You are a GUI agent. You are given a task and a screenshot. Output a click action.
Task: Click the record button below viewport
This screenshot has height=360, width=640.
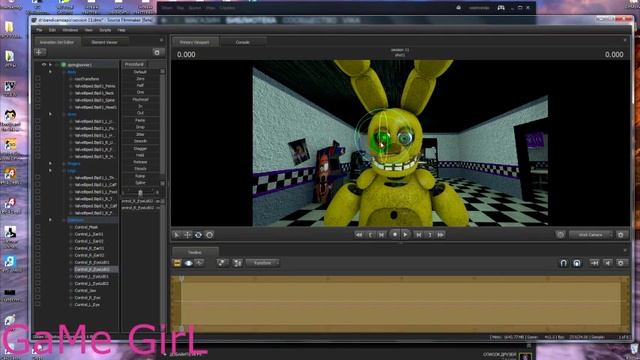395,235
